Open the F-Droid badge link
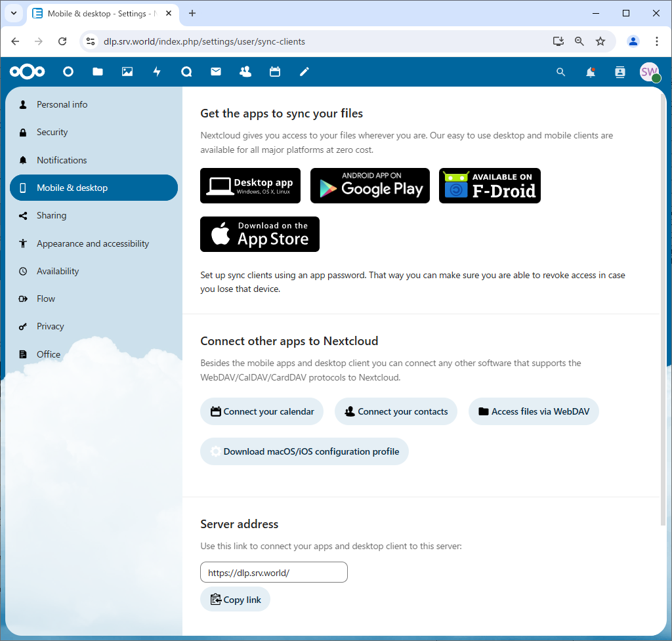The width and height of the screenshot is (672, 641). (x=490, y=186)
